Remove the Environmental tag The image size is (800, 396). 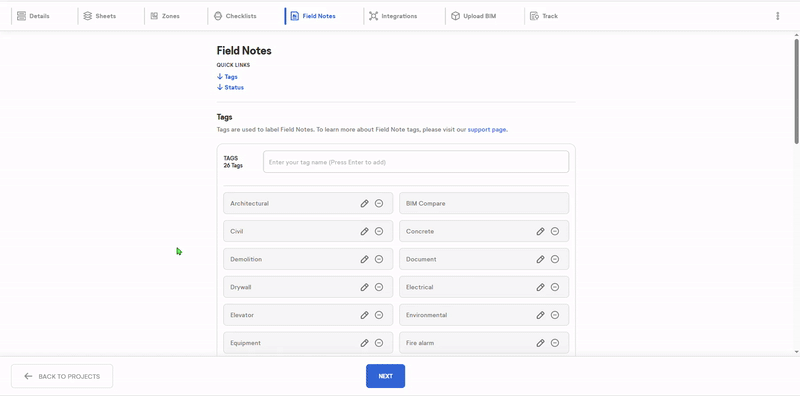555,315
